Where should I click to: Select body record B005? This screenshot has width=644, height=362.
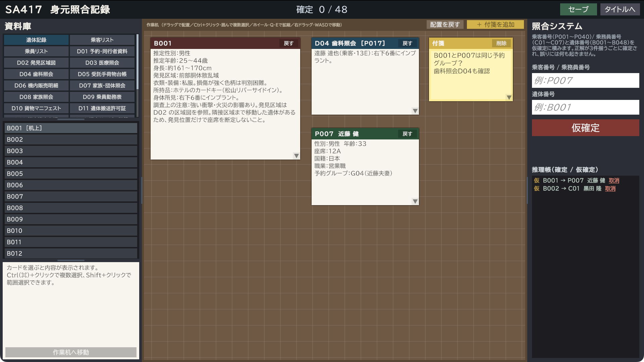71,174
